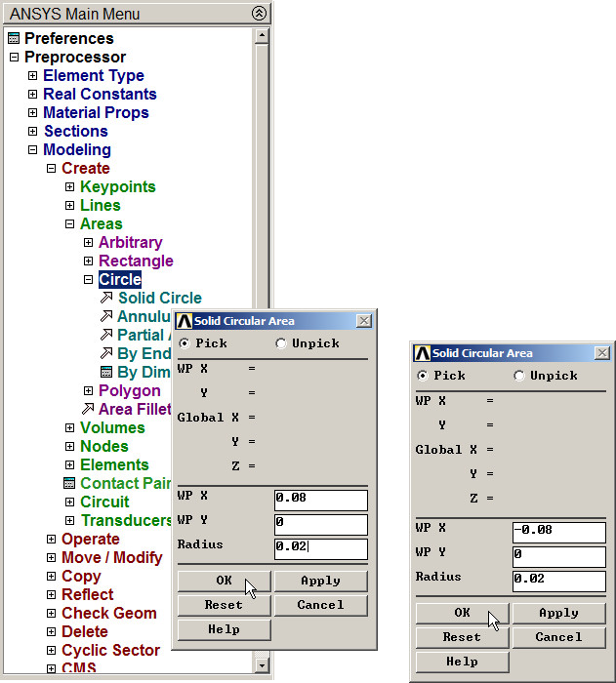Select Unpick radio in the -0.08 dialog

click(519, 376)
